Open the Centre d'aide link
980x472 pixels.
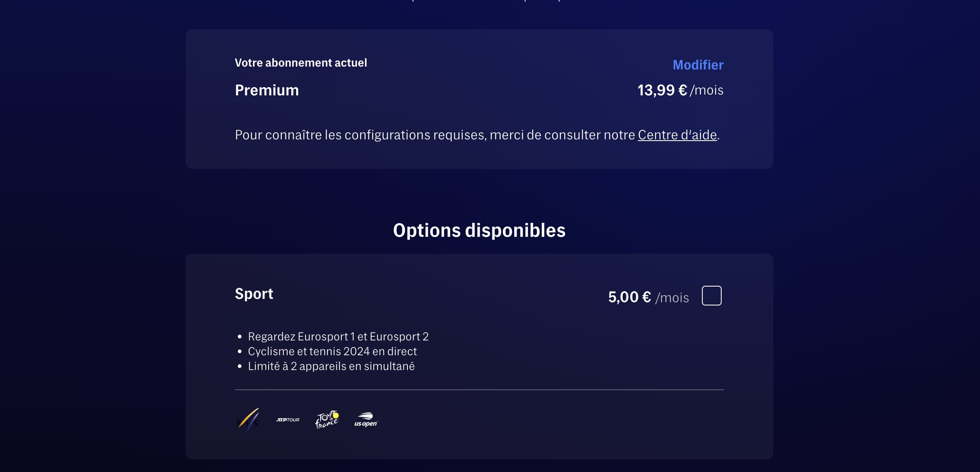677,135
